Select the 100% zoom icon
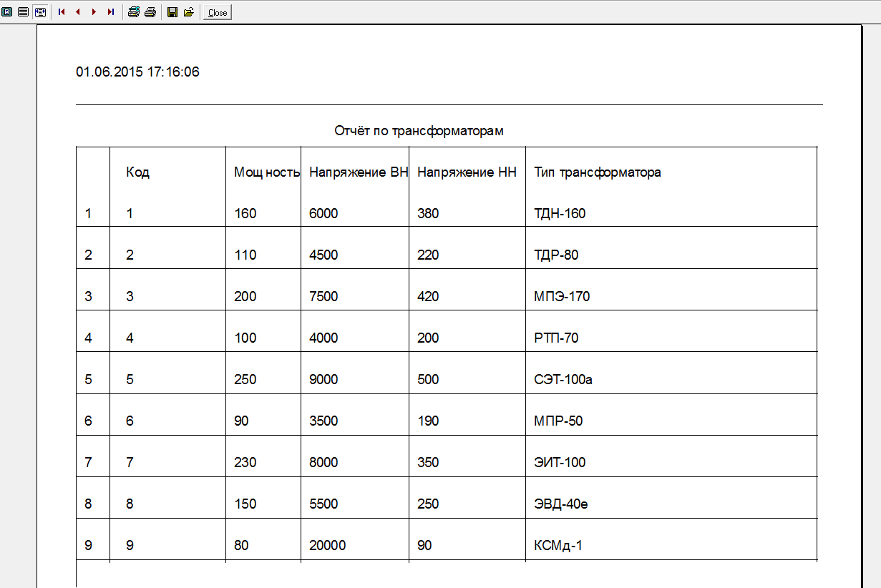881x588 pixels. (x=24, y=12)
